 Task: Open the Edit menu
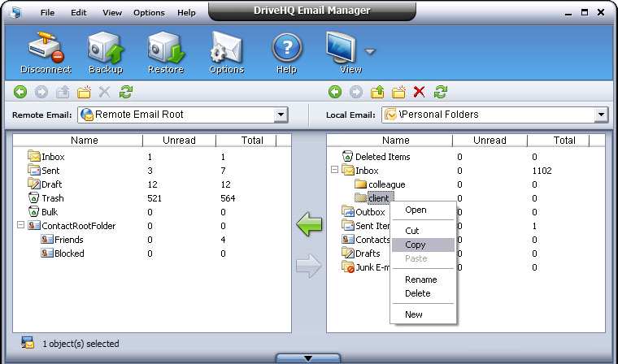pos(79,13)
